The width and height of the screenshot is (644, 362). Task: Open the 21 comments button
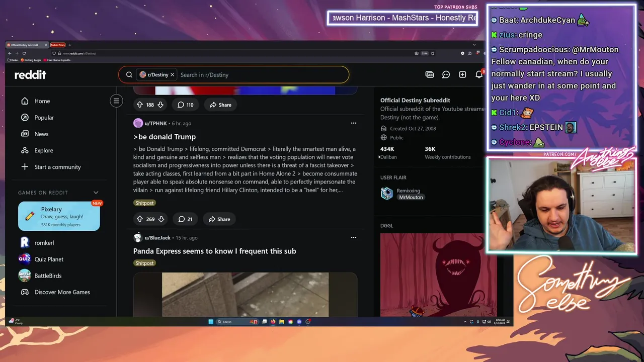click(185, 219)
